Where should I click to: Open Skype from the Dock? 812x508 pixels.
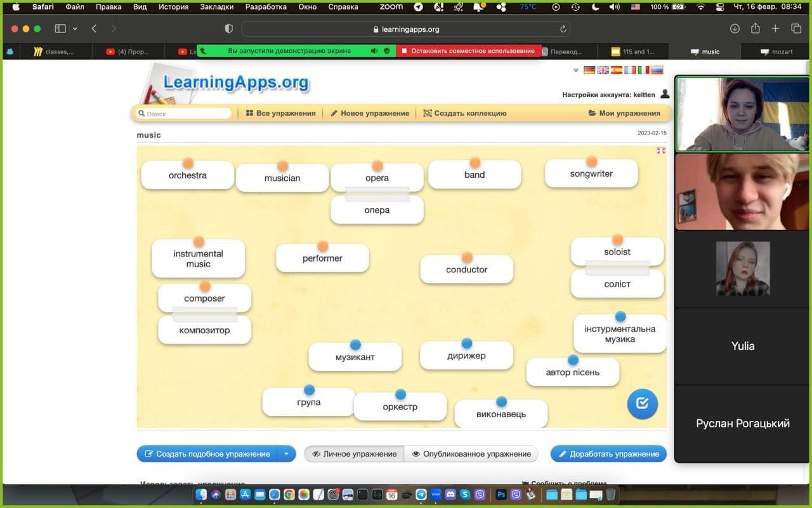tap(466, 494)
